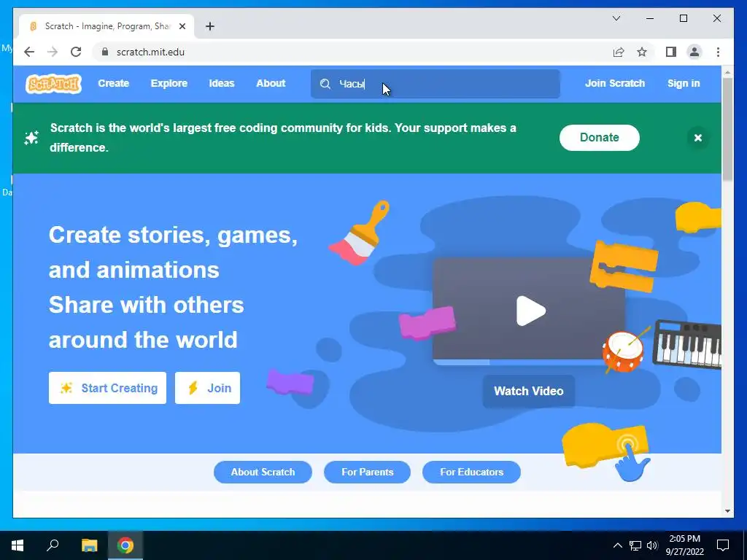Screen dimensions: 747x560
Task: Click the Sign in link
Action: tap(683, 83)
